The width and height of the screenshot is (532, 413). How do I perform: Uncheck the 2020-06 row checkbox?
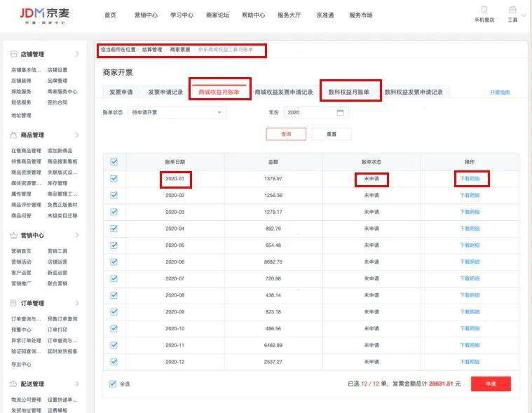[x=114, y=261]
